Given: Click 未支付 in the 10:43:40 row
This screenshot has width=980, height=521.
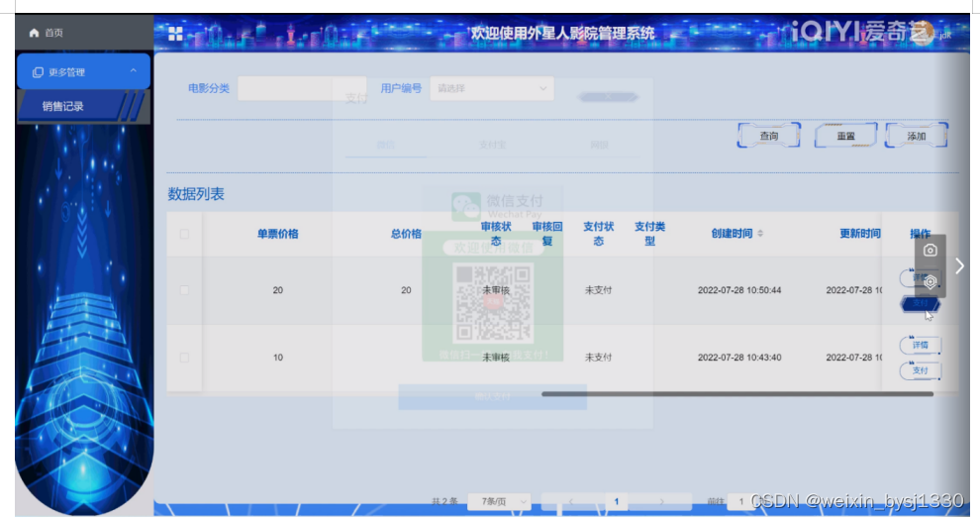Looking at the screenshot, I should [x=599, y=358].
